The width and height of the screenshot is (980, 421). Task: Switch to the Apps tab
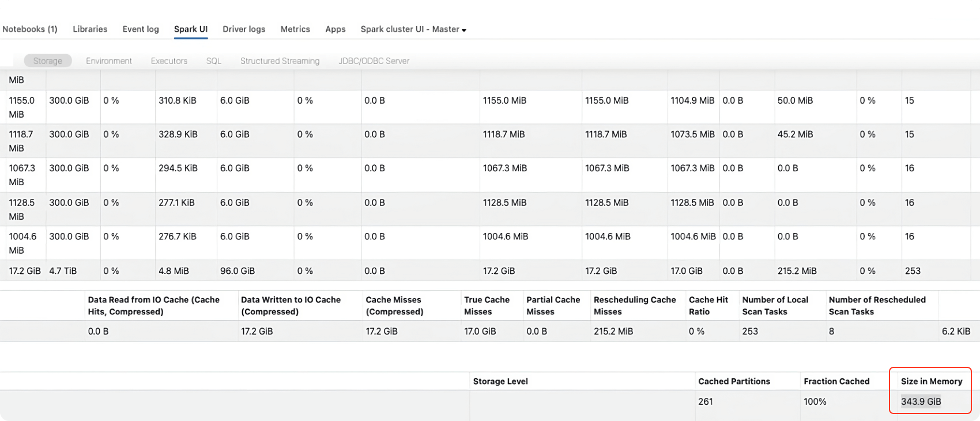point(335,29)
